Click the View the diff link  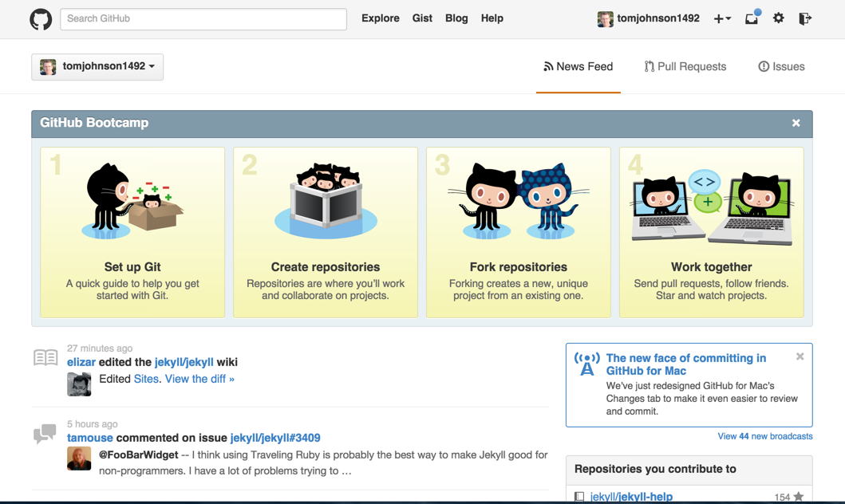[199, 379]
